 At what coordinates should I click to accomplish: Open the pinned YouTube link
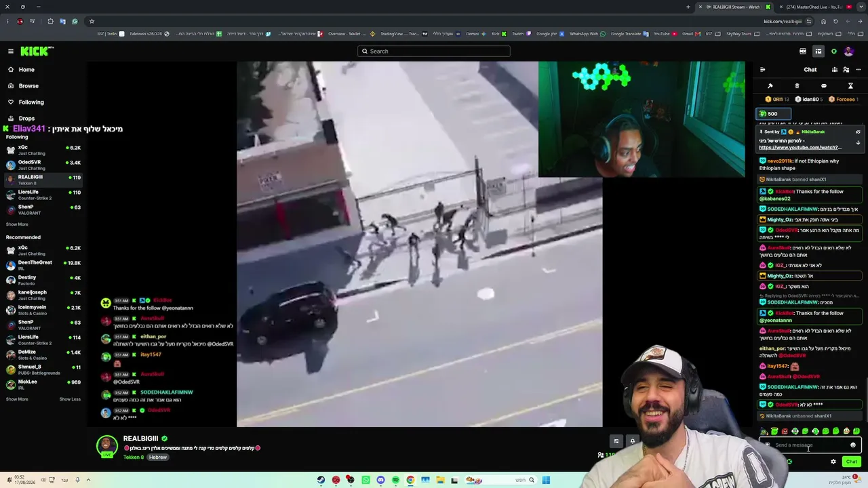click(x=800, y=148)
